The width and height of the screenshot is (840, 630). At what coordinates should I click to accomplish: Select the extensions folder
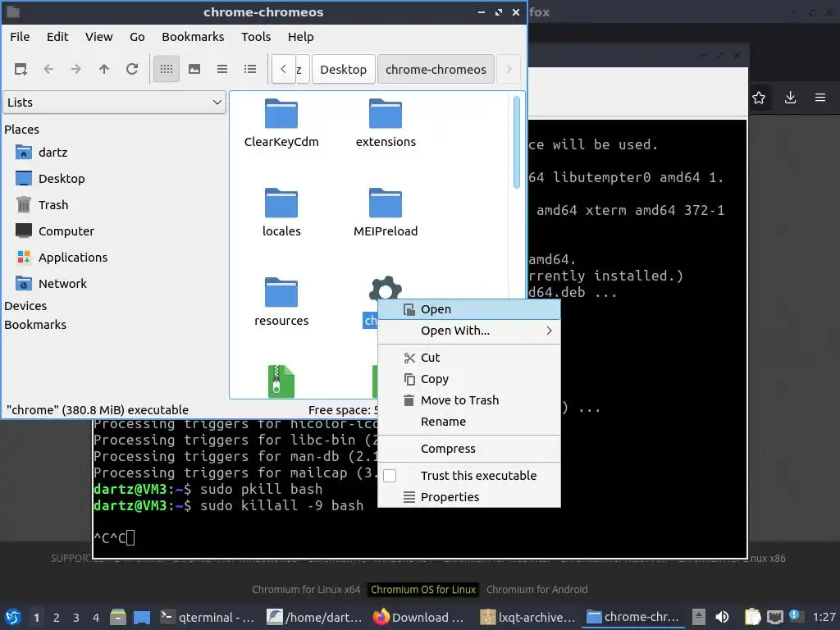point(386,124)
